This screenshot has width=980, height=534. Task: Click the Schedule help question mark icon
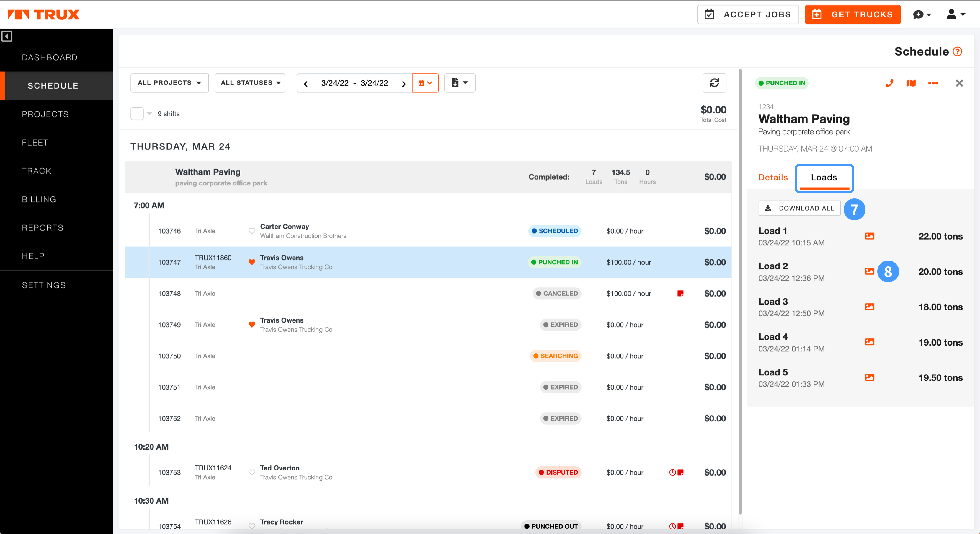pos(958,51)
